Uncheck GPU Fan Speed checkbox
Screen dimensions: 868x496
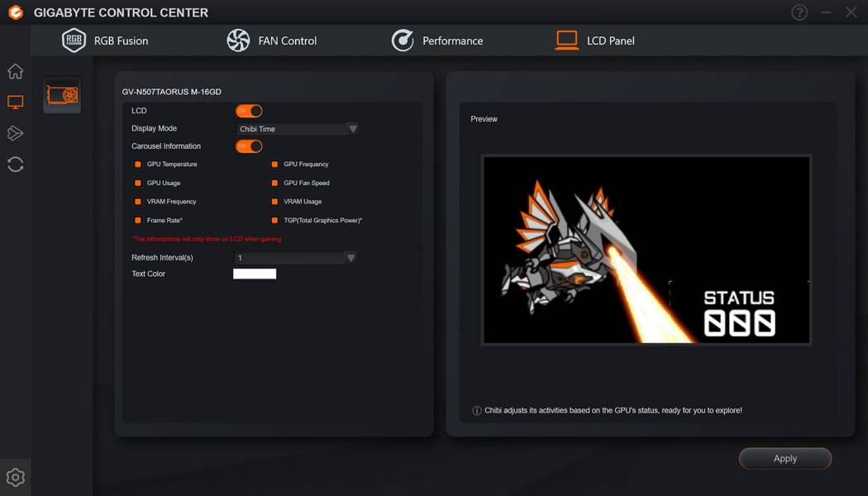[x=274, y=184]
